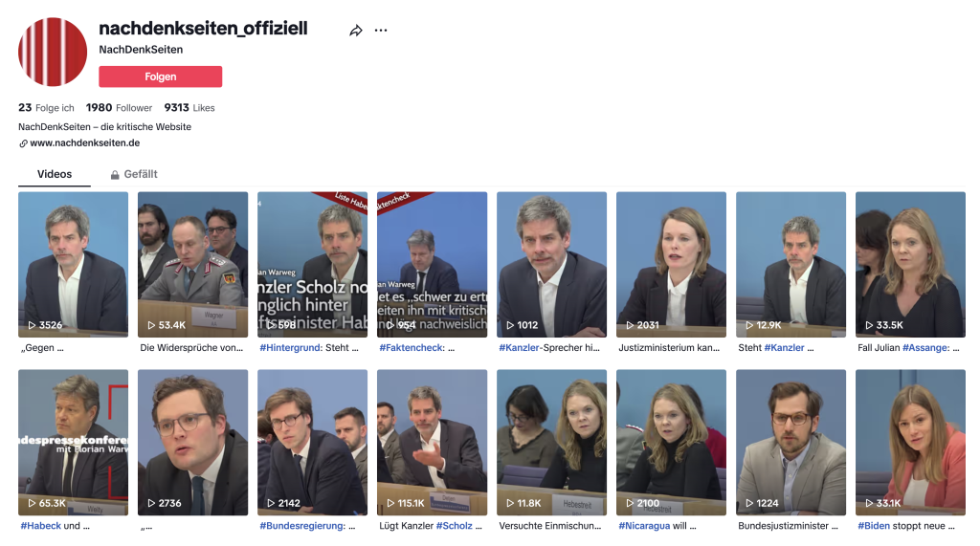Click the share arrow icon beside the username

pos(356,31)
